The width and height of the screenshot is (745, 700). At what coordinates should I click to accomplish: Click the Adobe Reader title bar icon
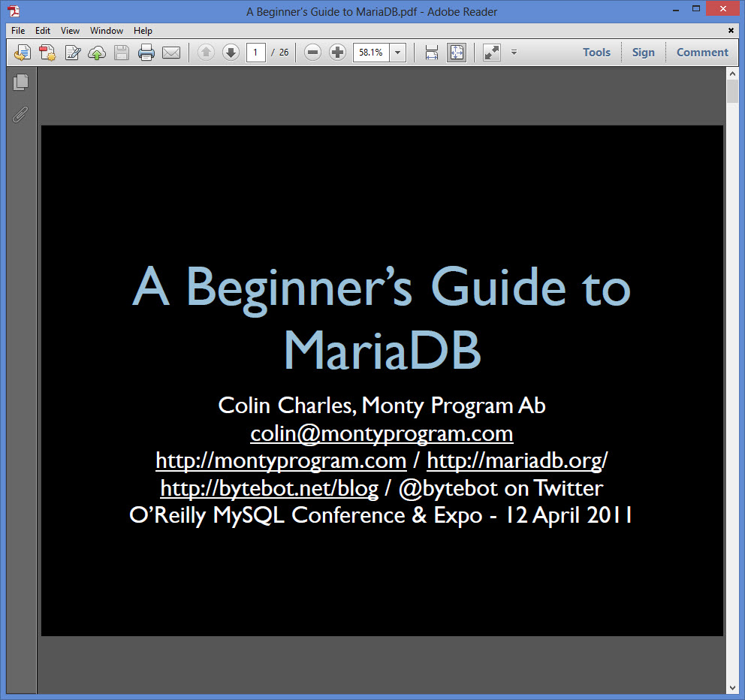click(14, 11)
